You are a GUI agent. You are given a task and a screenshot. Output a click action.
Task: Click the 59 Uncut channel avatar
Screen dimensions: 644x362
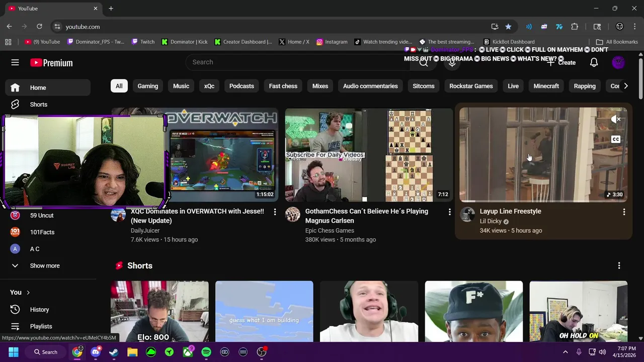point(15,215)
